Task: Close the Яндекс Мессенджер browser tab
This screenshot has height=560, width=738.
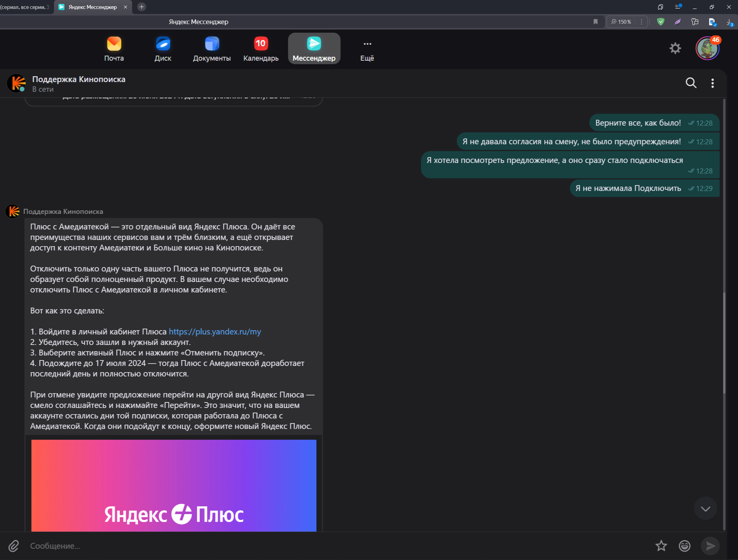Action: [126, 7]
